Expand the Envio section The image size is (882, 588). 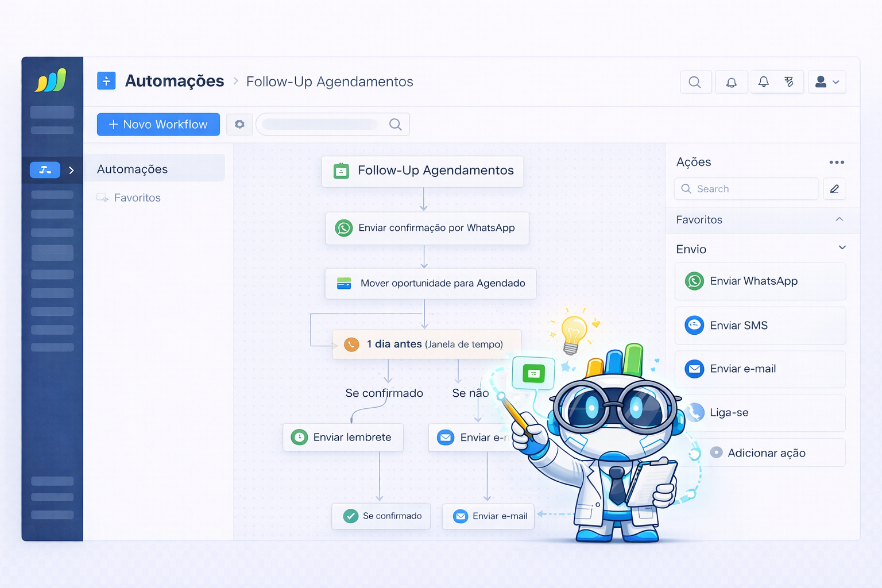click(x=842, y=248)
